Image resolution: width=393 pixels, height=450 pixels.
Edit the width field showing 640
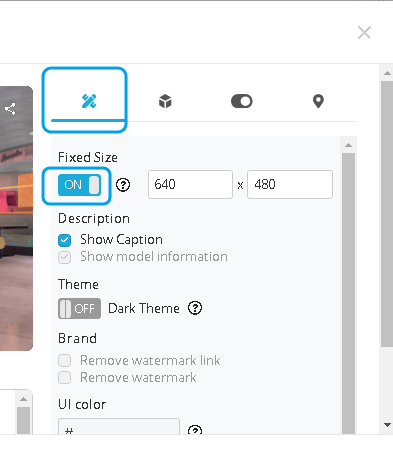tap(190, 184)
